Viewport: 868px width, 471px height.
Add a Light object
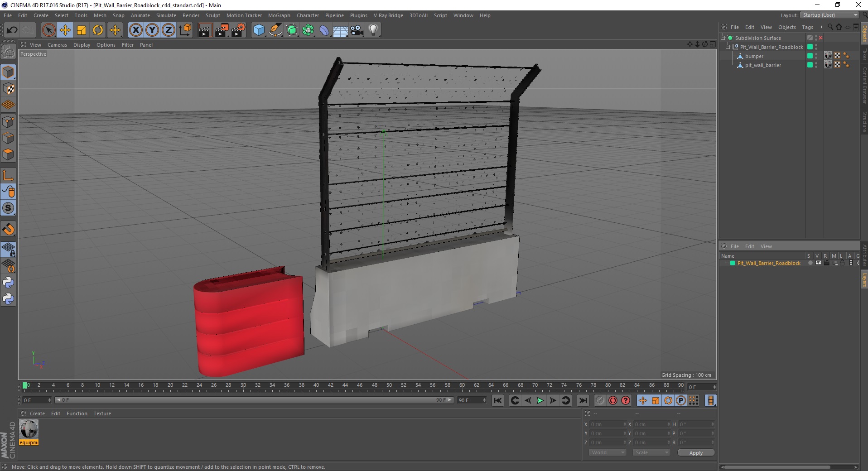373,30
